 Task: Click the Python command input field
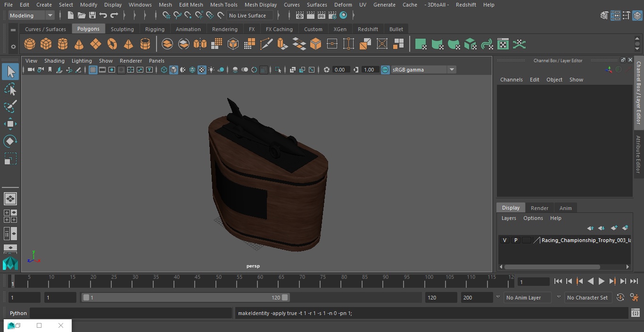point(131,313)
